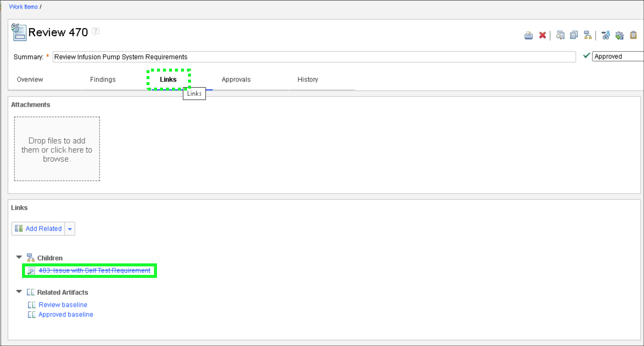Click the clipboard icon in the toolbar
The image size is (644, 346).
coord(633,36)
